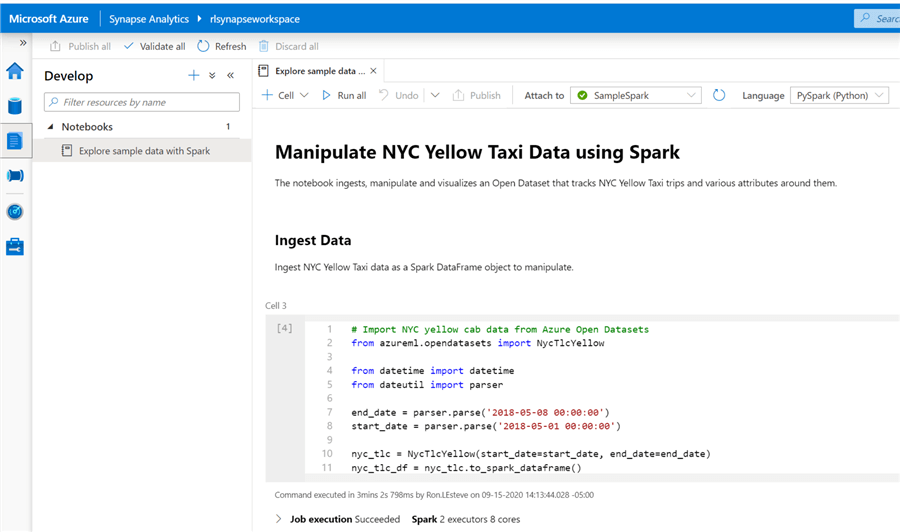900x532 pixels.
Task: Click Run all in notebook toolbar
Action: coord(343,96)
